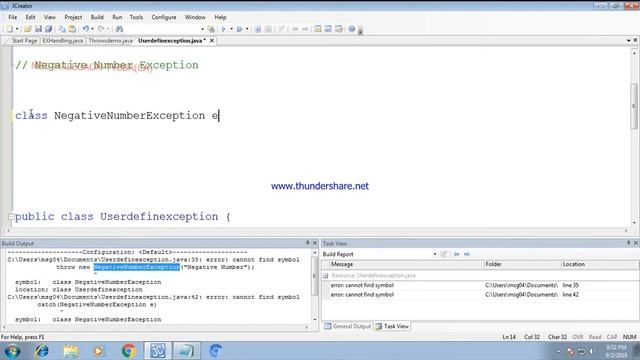This screenshot has width=640, height=360.
Task: Open the Run menu
Action: 117,17
